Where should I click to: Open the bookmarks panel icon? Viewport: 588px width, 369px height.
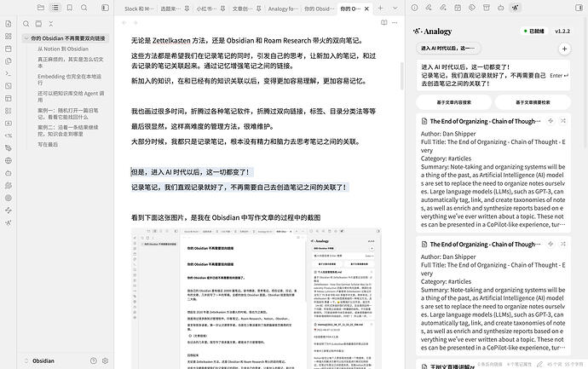click(x=69, y=8)
